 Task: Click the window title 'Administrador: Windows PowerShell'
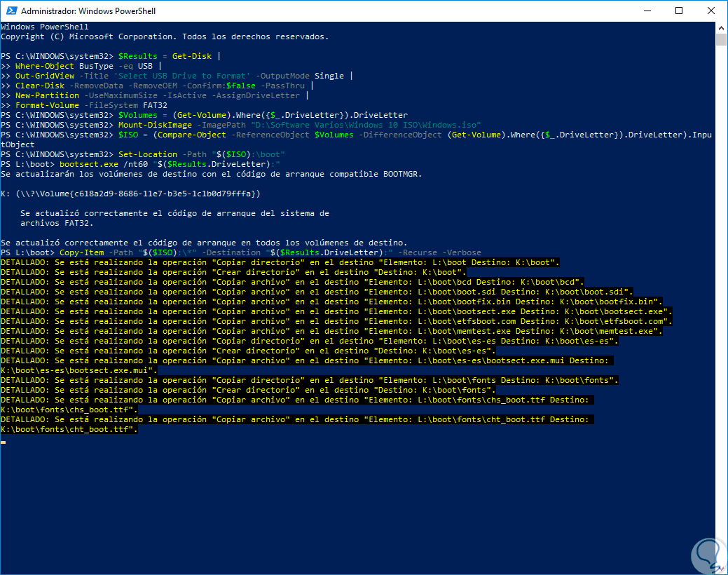tap(88, 11)
